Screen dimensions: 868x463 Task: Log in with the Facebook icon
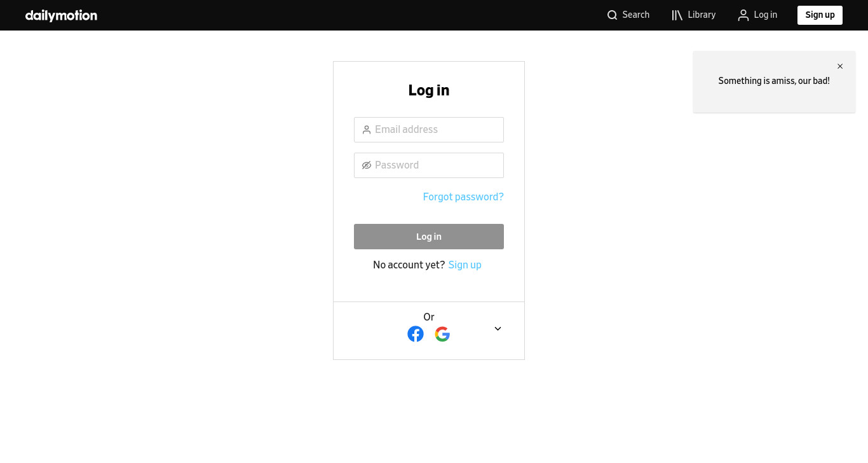click(x=416, y=334)
